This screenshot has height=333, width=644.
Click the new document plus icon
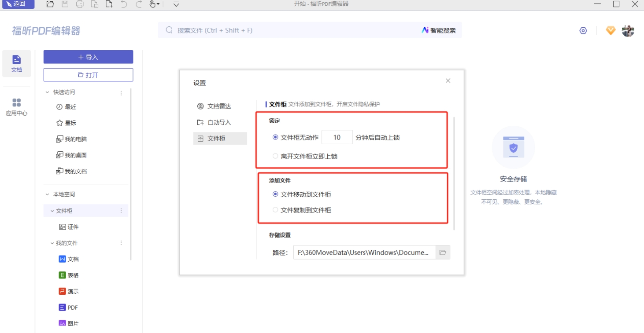pyautogui.click(x=109, y=4)
